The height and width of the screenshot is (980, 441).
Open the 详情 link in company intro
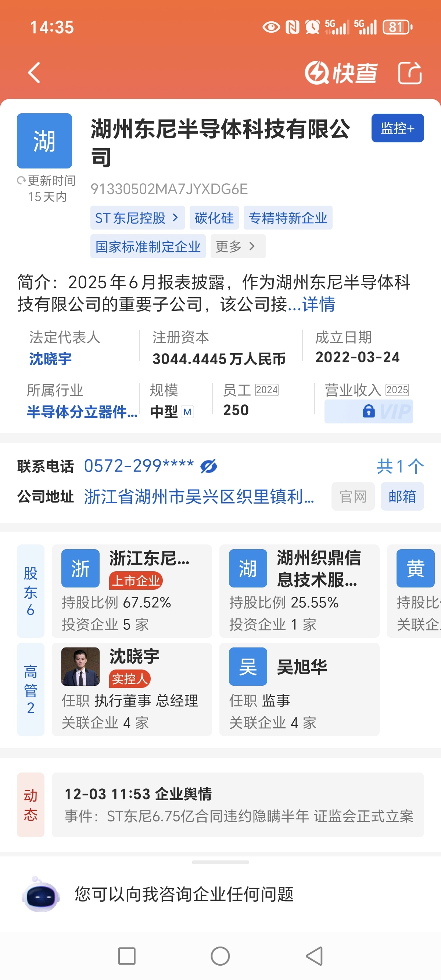pyautogui.click(x=319, y=304)
